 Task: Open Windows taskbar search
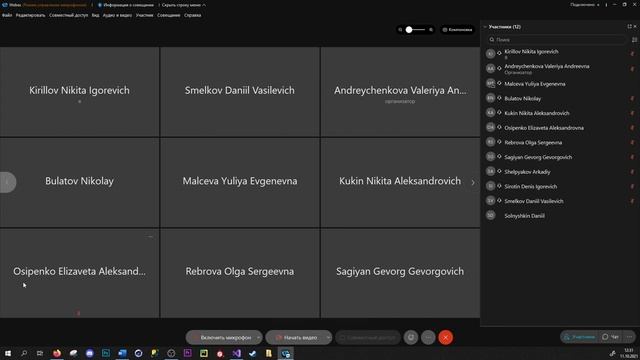click(24, 353)
